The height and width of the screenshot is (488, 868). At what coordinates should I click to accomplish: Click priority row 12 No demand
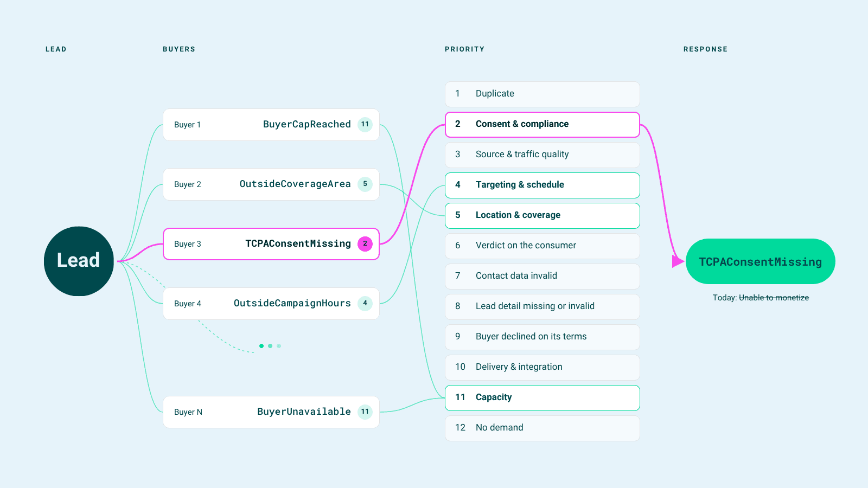(542, 428)
